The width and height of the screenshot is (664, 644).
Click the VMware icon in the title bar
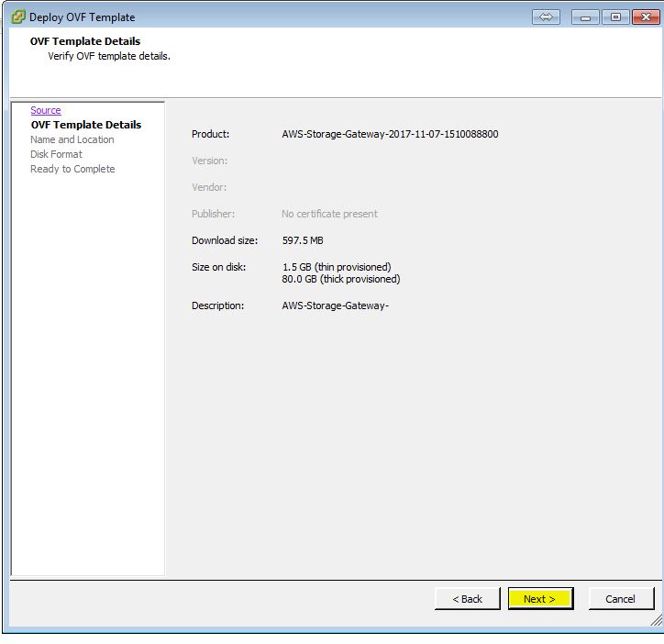click(x=17, y=17)
